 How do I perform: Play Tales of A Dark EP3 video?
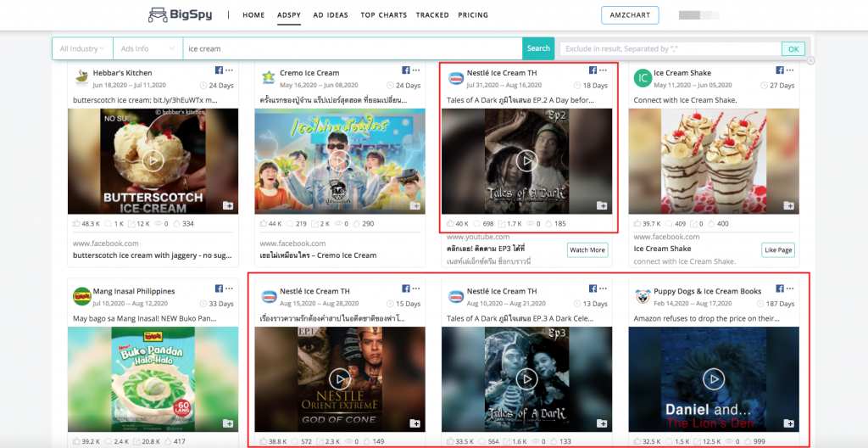tap(526, 379)
